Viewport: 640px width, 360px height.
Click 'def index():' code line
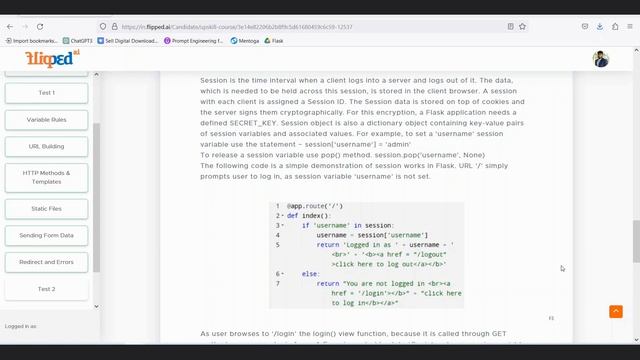point(309,216)
